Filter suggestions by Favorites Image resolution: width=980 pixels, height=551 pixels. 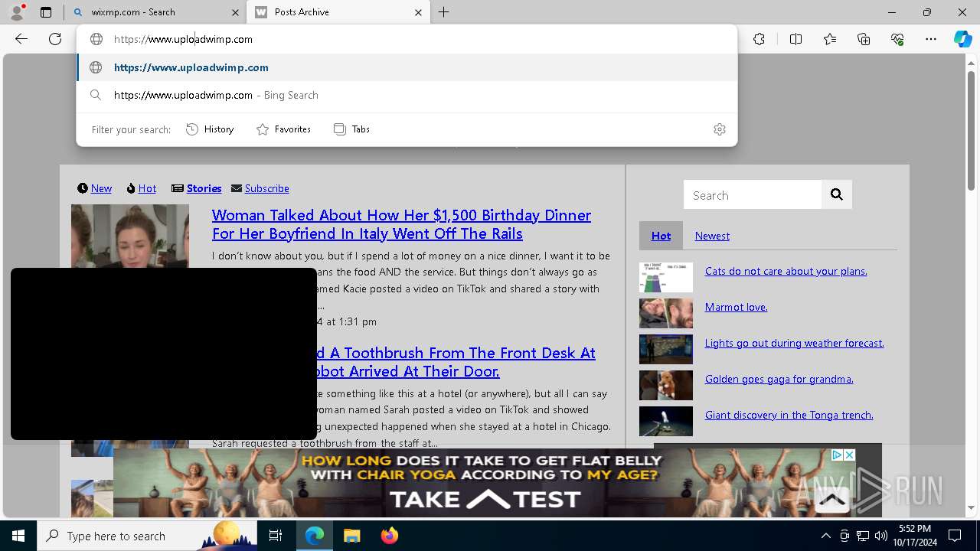tap(283, 129)
